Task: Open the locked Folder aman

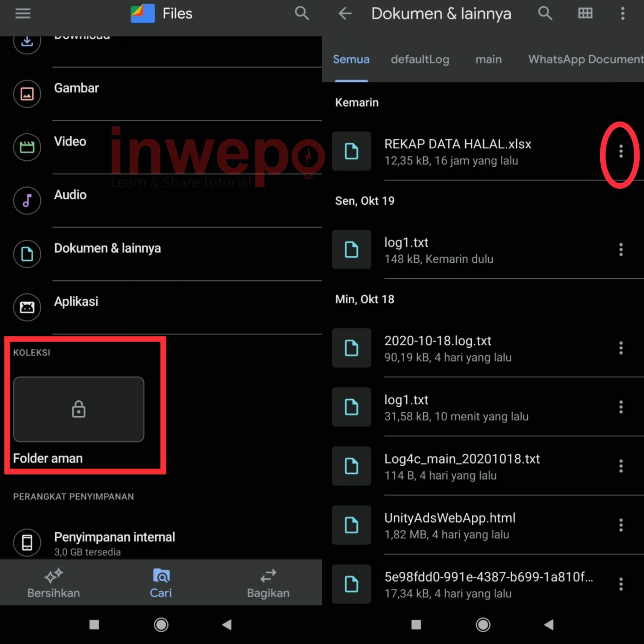Action: (79, 409)
